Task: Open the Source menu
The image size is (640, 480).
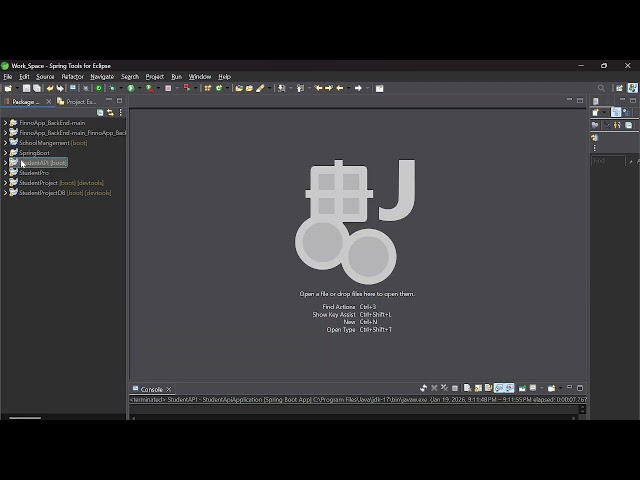Action: pyautogui.click(x=45, y=77)
